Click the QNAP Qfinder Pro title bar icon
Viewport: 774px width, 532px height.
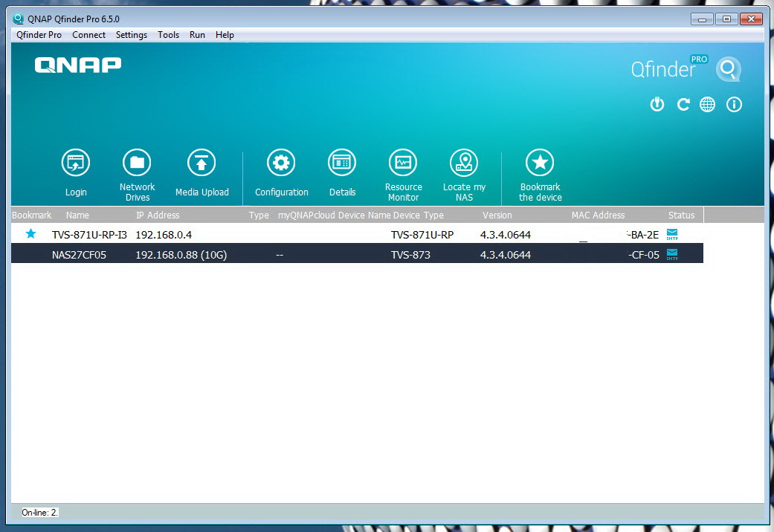pos(19,19)
